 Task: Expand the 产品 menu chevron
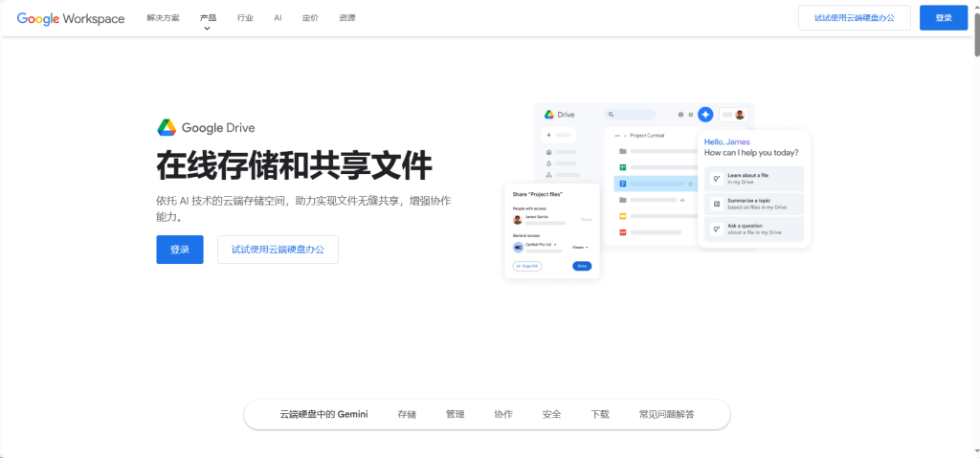(208, 28)
